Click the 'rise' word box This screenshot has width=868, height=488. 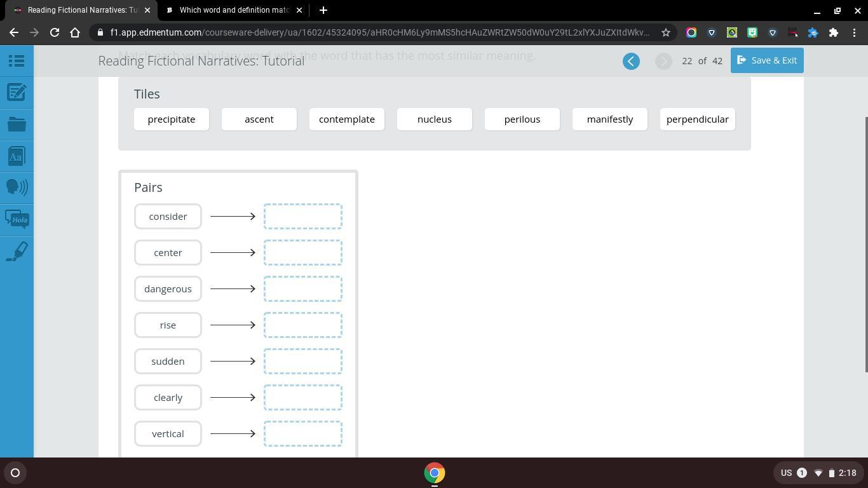[x=168, y=325]
